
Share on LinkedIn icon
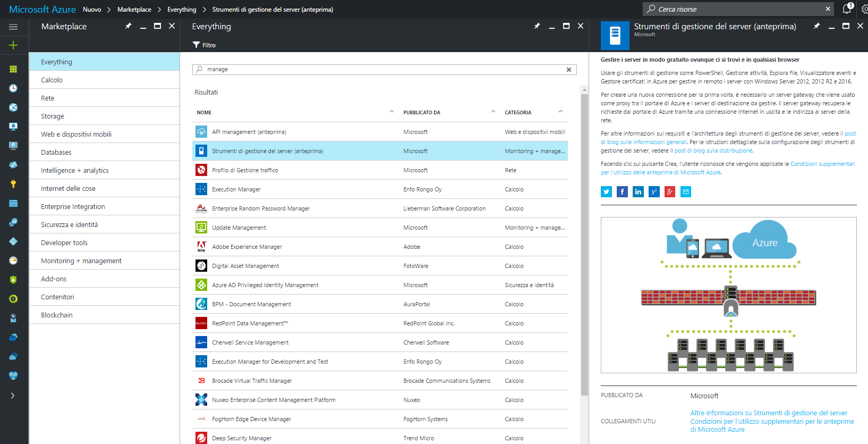(x=638, y=191)
